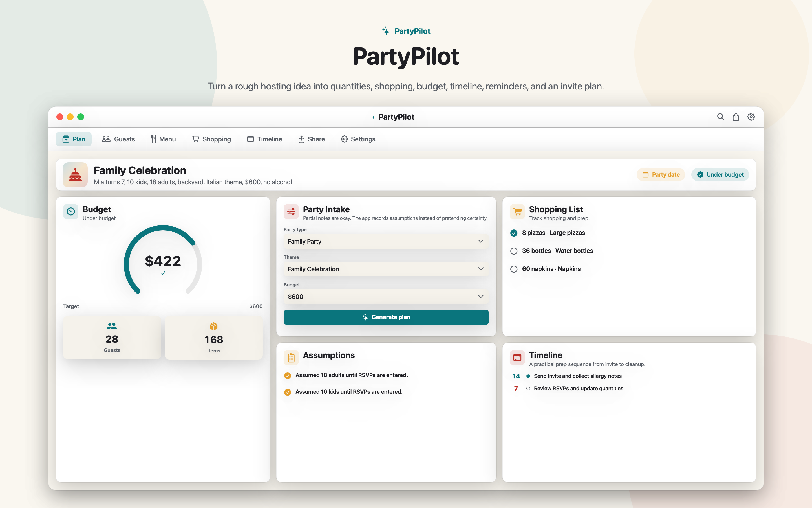Click the Generate plan button
This screenshot has width=812, height=508.
(386, 317)
